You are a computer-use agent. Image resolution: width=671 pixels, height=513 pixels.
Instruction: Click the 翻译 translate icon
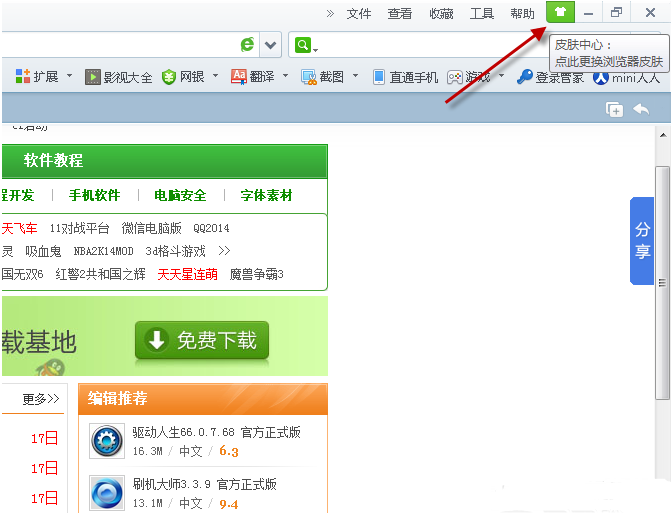[239, 77]
